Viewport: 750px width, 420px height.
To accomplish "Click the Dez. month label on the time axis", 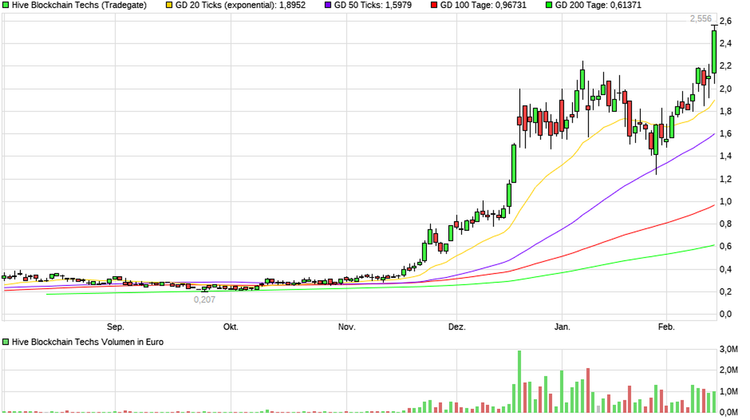I will pyautogui.click(x=458, y=326).
